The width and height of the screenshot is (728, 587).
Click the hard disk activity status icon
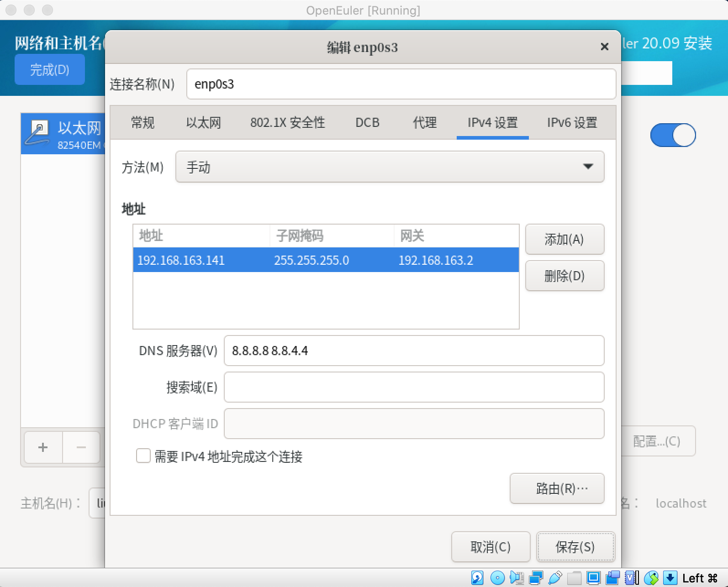[477, 578]
